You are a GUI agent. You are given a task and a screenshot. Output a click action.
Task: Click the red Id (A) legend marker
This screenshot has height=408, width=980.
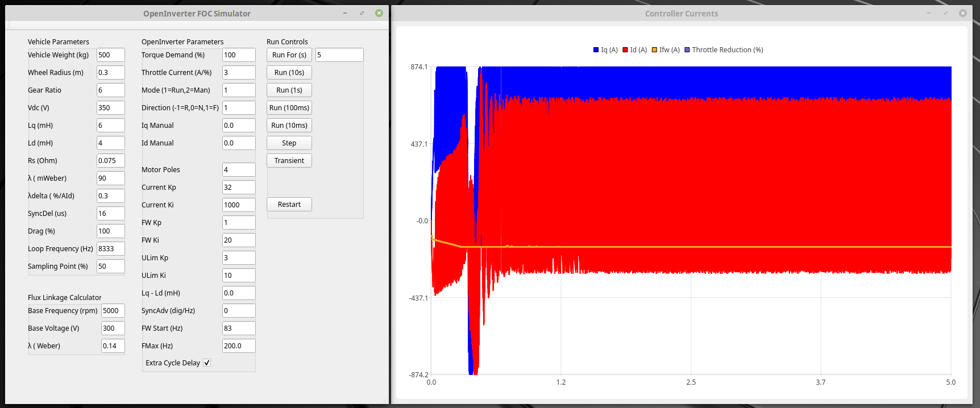[625, 50]
